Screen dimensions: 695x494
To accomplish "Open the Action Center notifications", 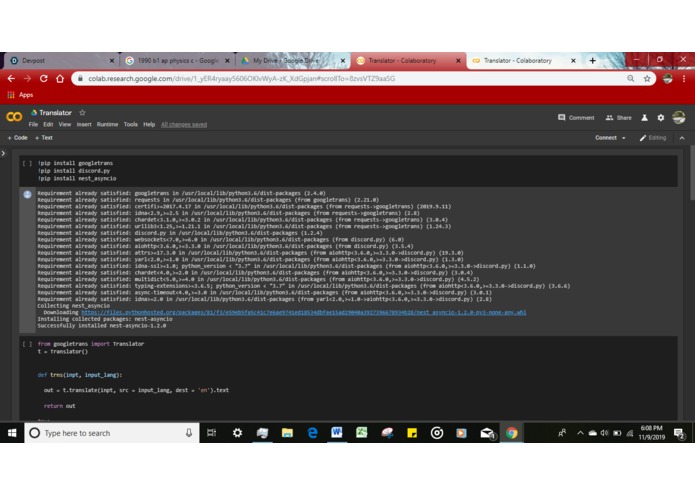I will [679, 433].
